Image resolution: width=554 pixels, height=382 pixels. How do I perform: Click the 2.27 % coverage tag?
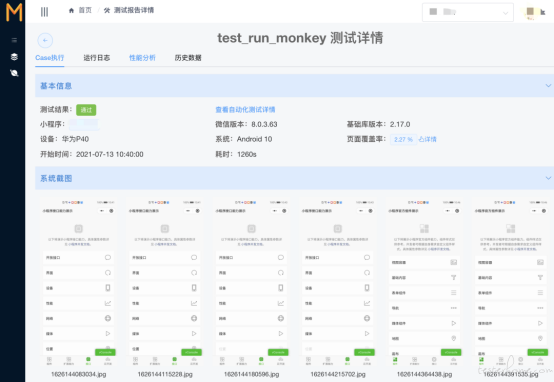(x=403, y=140)
